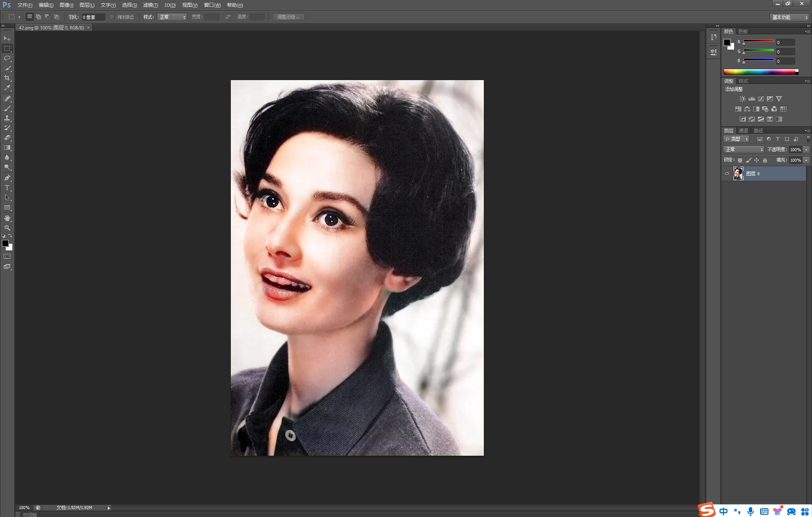812x517 pixels.
Task: Select the Zoom tool
Action: click(7, 228)
